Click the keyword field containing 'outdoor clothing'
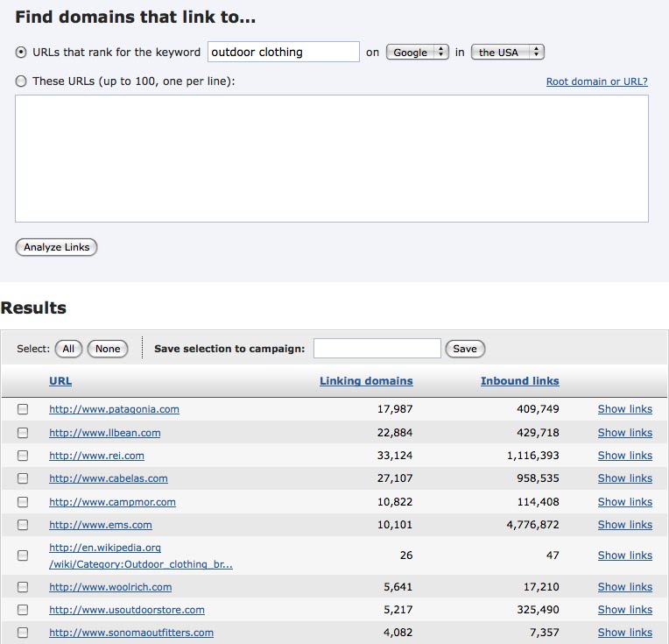 click(284, 52)
